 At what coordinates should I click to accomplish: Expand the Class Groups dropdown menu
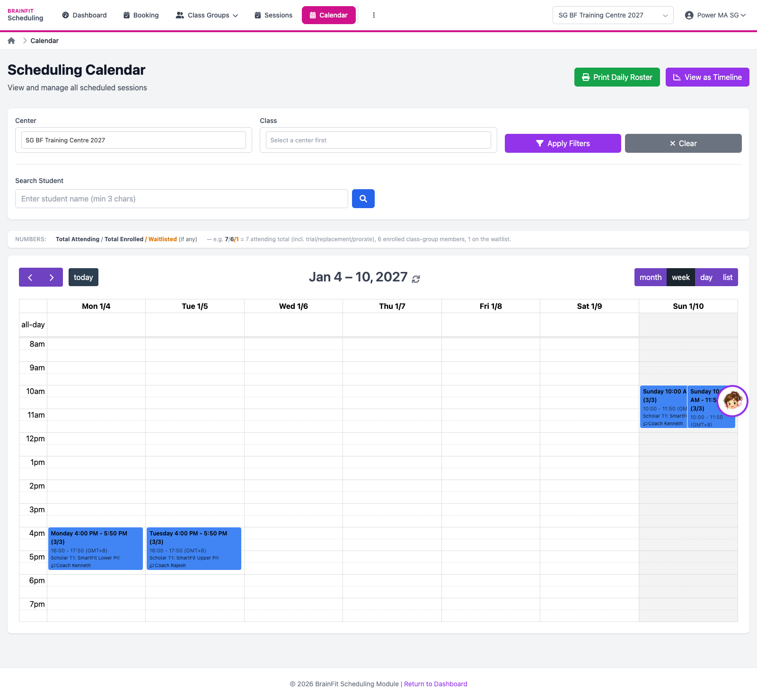click(x=207, y=15)
